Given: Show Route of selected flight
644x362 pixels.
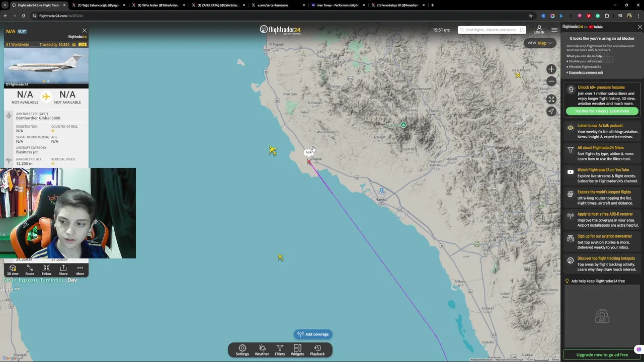Looking at the screenshot, I should 30,270.
